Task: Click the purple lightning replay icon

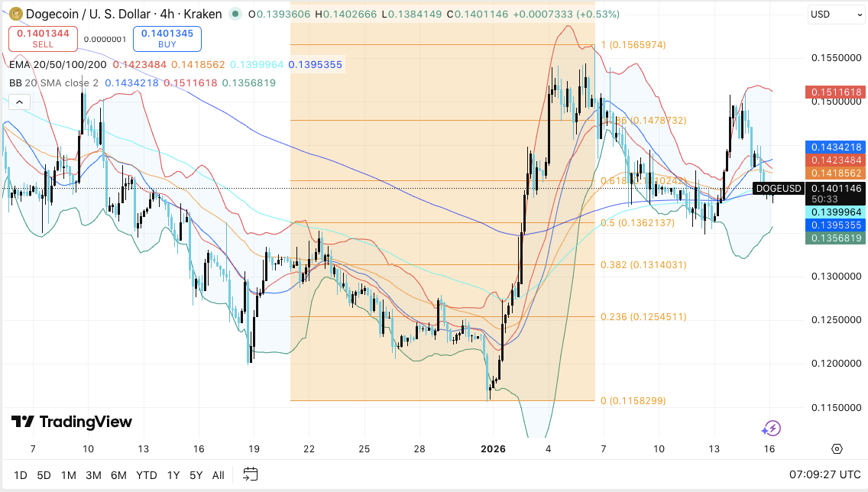Action: (771, 429)
